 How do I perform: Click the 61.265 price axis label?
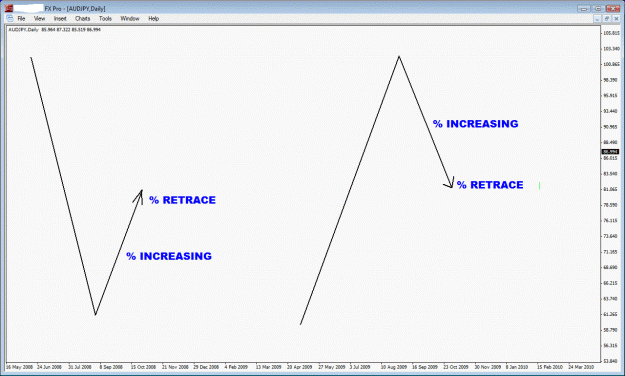[x=611, y=314]
